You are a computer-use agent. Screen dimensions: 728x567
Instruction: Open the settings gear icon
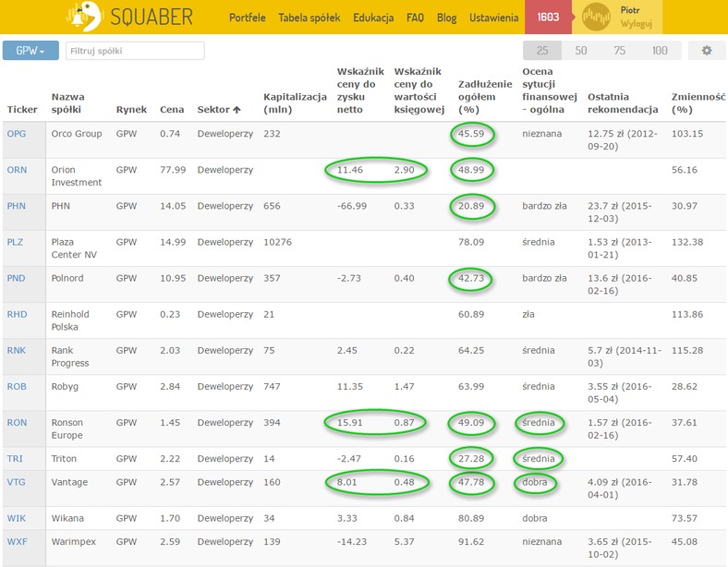click(x=707, y=51)
